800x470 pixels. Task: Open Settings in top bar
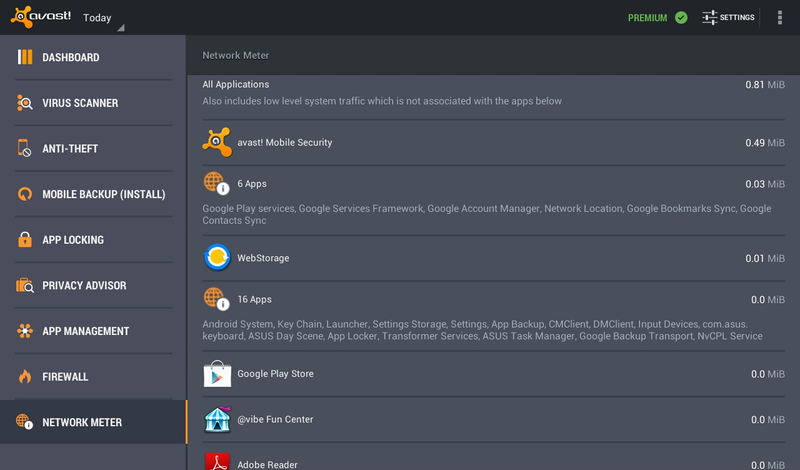pyautogui.click(x=728, y=17)
